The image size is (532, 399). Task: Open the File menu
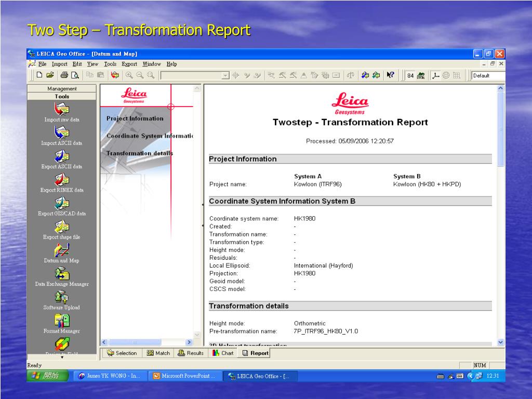pyautogui.click(x=43, y=64)
